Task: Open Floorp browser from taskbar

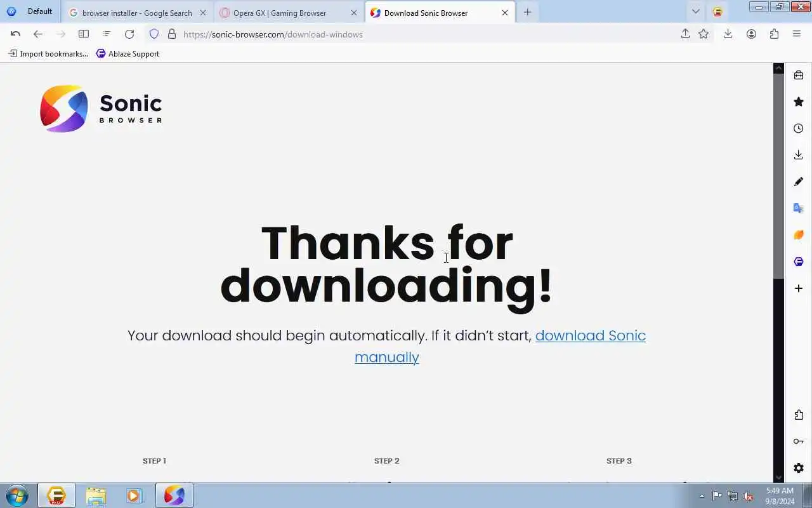Action: coord(56,495)
